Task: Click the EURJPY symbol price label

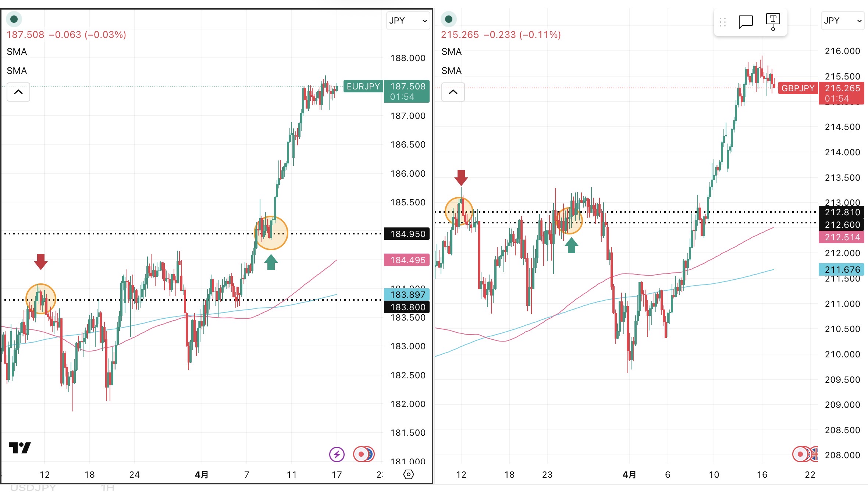Action: point(363,86)
